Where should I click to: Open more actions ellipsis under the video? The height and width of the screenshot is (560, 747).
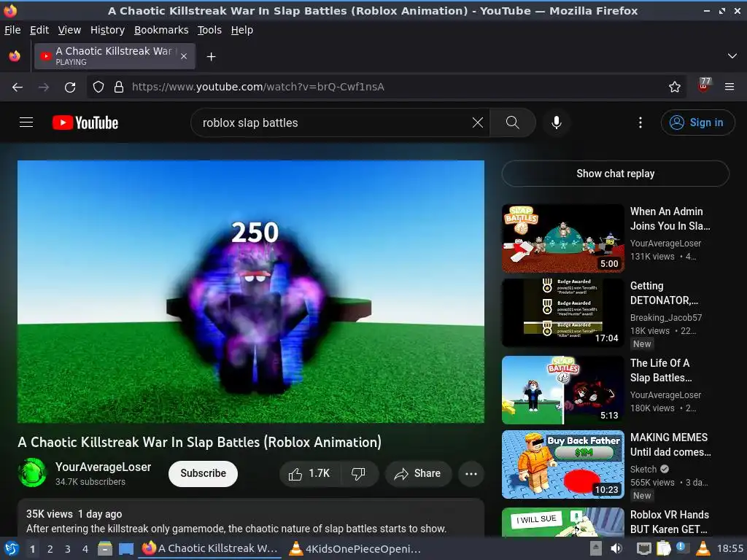(471, 473)
